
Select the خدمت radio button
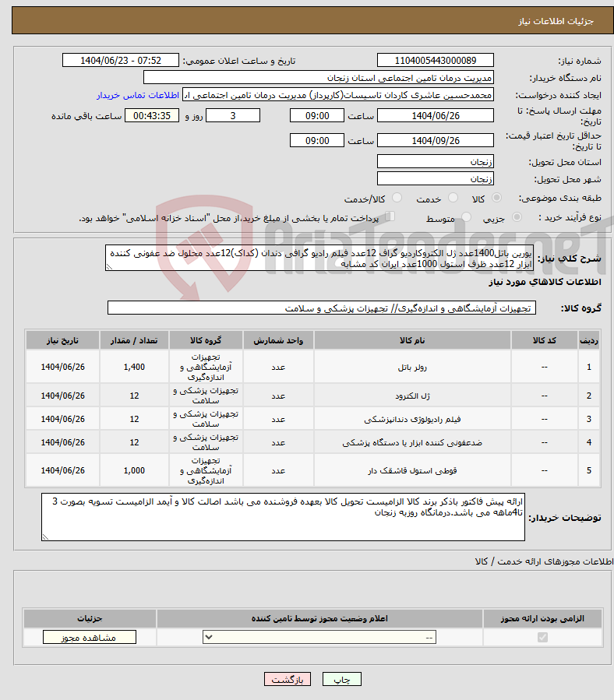coord(453,198)
